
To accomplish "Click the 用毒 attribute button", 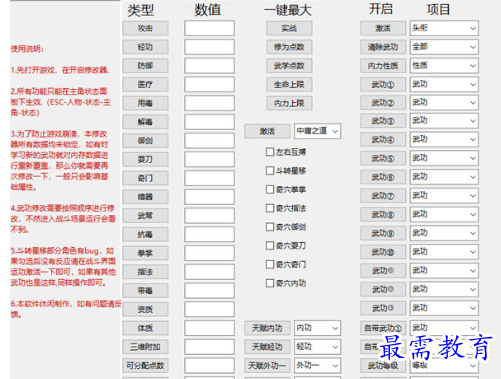I will (145, 103).
